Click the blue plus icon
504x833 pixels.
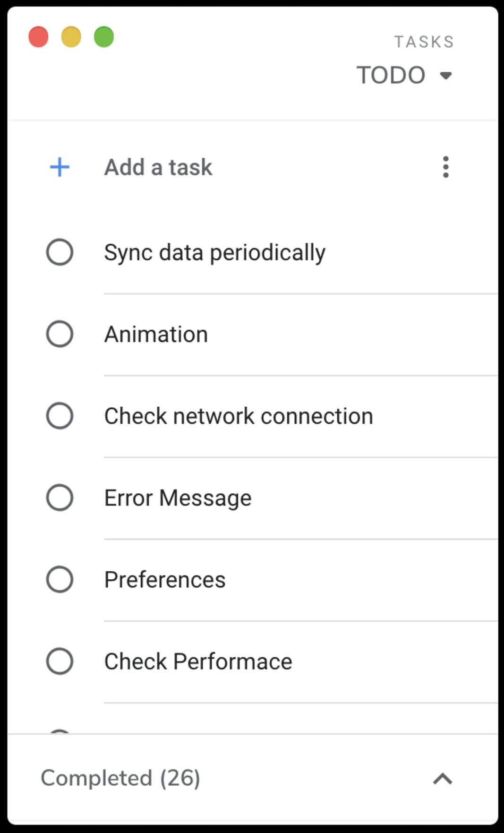point(60,167)
